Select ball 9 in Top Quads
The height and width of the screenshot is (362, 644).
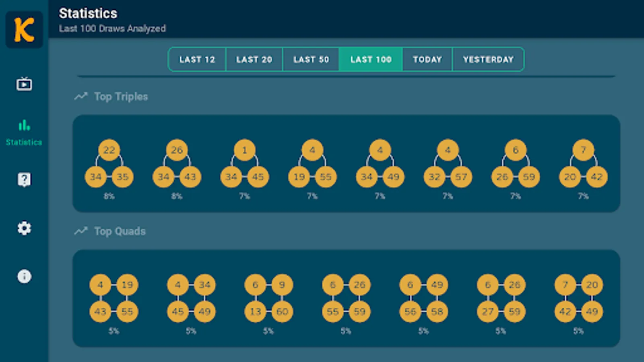(282, 285)
